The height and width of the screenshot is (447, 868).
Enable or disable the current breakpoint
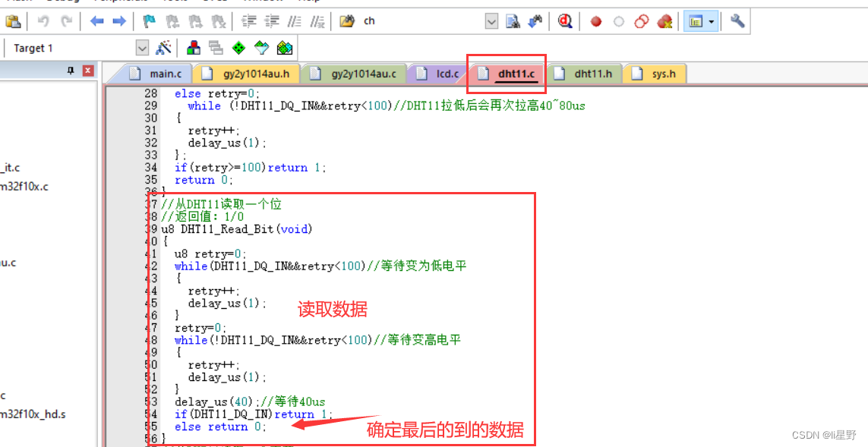point(618,21)
